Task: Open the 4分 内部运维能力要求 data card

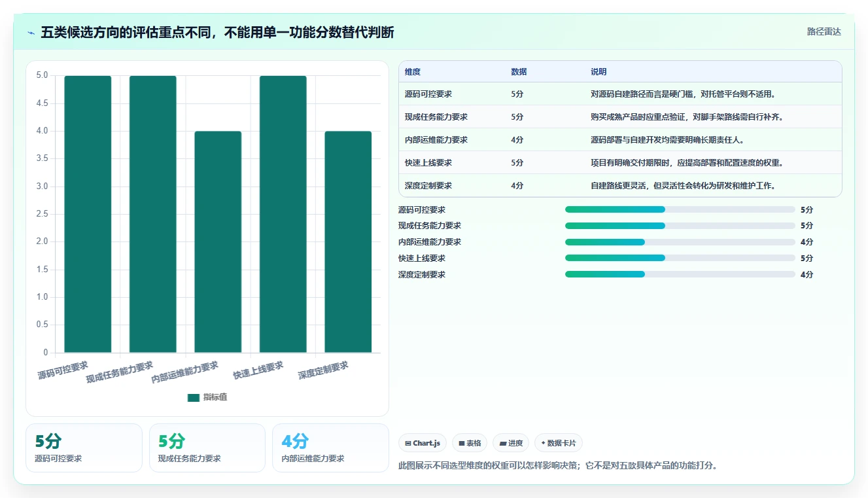Action: pos(330,448)
